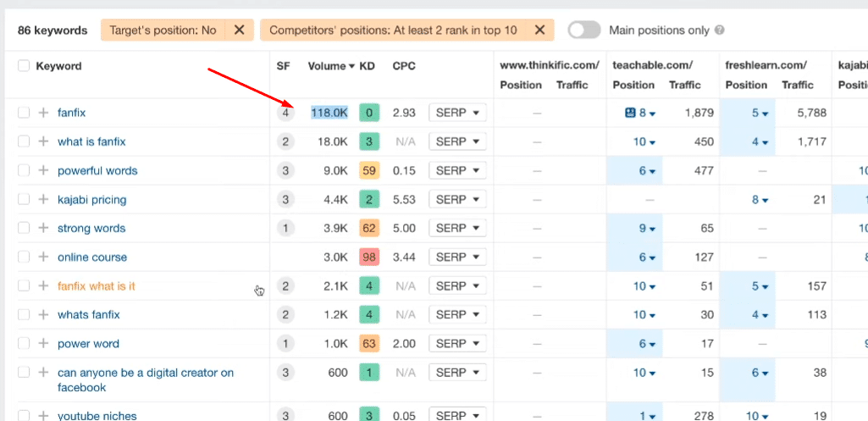The height and width of the screenshot is (421, 868).
Task: Click the SERP features icon in teachable fanfix row
Action: [630, 113]
